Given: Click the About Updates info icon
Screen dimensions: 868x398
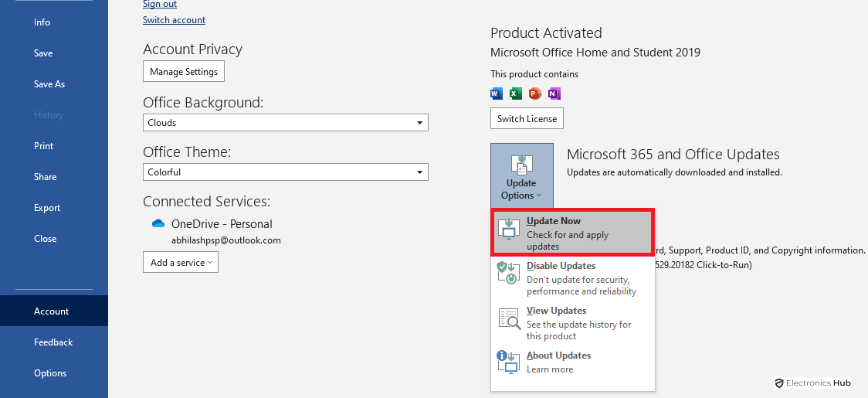Looking at the screenshot, I should pos(508,362).
